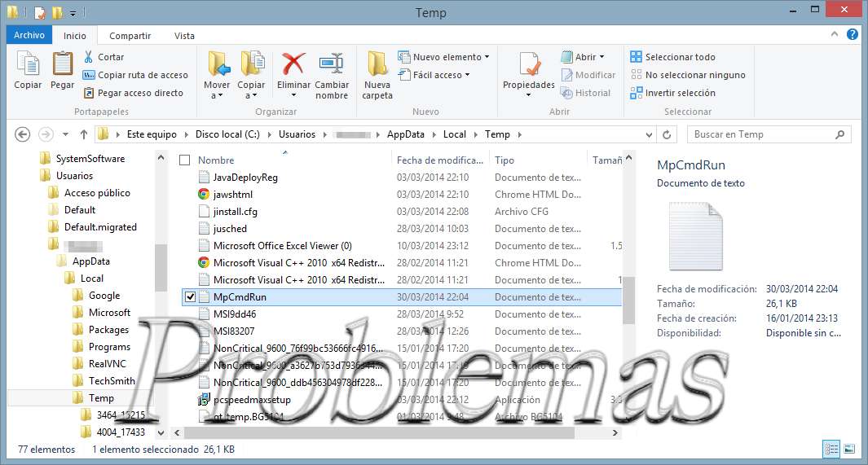The width and height of the screenshot is (868, 465).
Task: Click Local in the address path
Action: pos(455,134)
